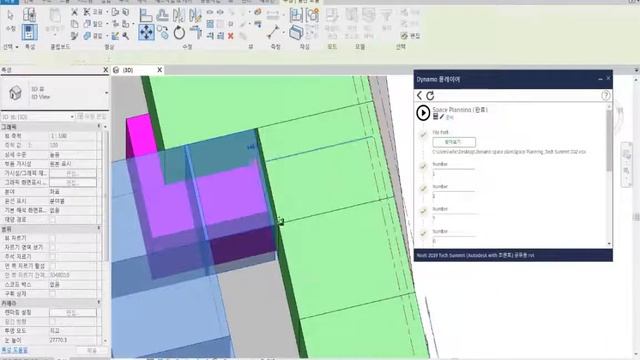Click the Paint tool icon in 형상 panel
The height and width of the screenshot is (360, 640).
click(116, 36)
